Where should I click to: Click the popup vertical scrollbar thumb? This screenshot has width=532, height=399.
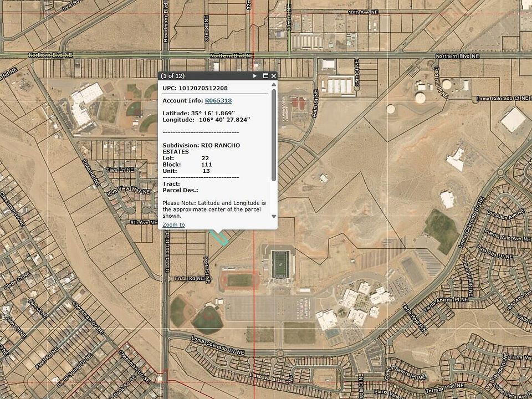click(x=274, y=135)
